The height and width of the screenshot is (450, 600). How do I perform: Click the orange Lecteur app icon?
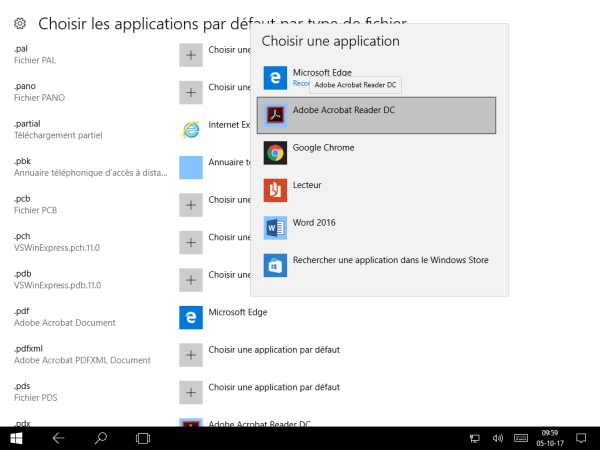point(275,190)
